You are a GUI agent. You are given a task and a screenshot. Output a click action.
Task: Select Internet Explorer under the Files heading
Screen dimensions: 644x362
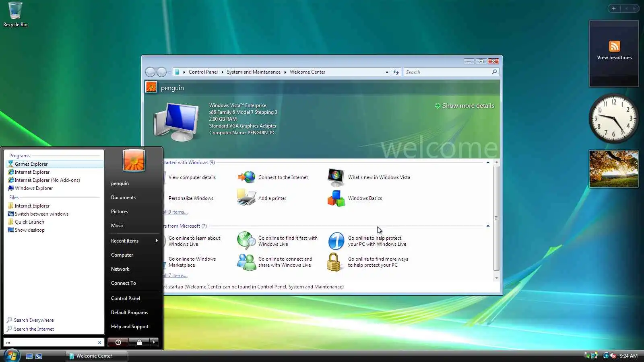[29, 206]
